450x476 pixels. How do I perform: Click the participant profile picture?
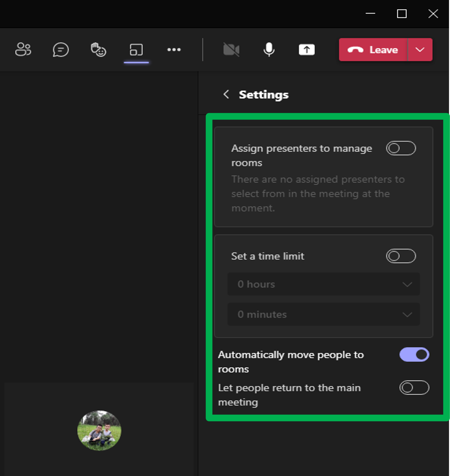(x=99, y=430)
